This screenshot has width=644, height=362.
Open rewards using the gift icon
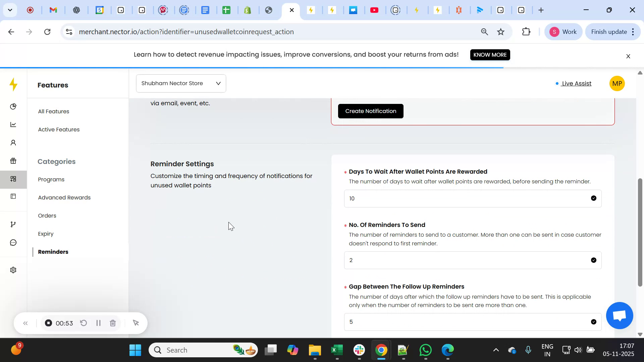[x=13, y=161]
